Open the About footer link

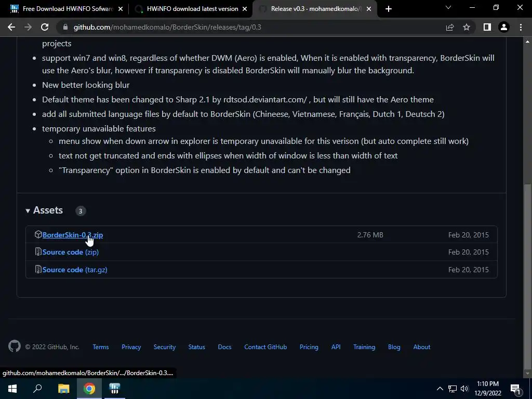(x=422, y=347)
